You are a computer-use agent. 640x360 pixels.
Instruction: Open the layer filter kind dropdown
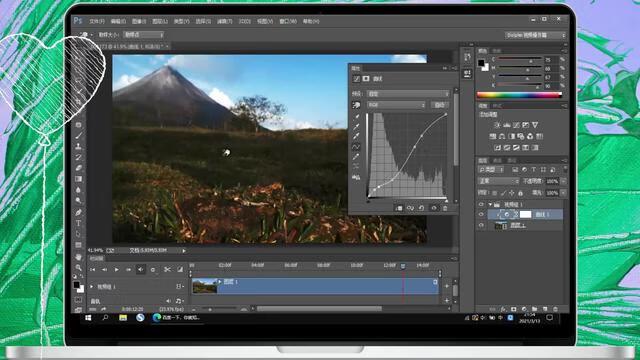491,169
